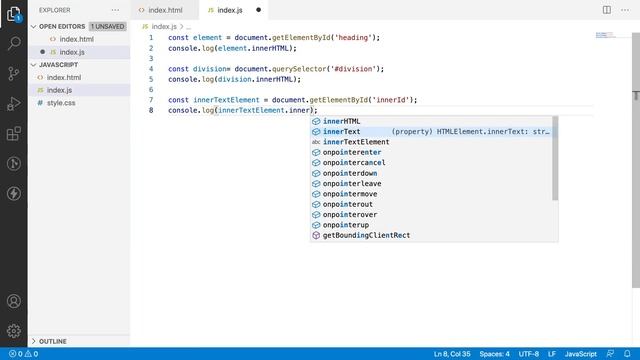Image resolution: width=640 pixels, height=360 pixels.
Task: Choose onpointerdown suggestion
Action: 431,173
